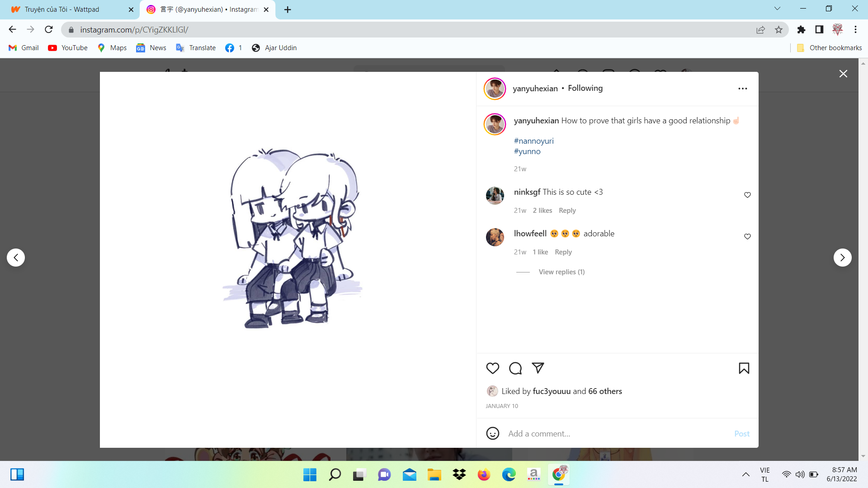
Task: View replies (1) under lhowfeell
Action: [561, 272]
